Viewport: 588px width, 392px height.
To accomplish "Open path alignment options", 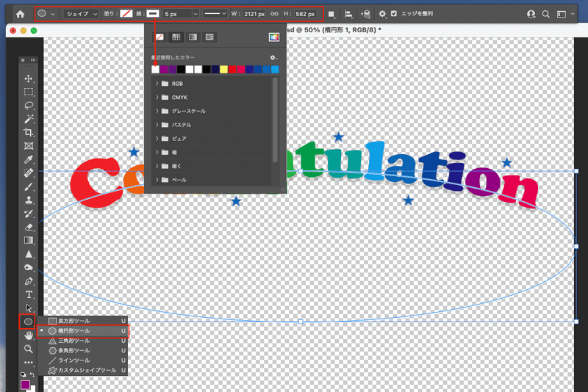I will (348, 14).
